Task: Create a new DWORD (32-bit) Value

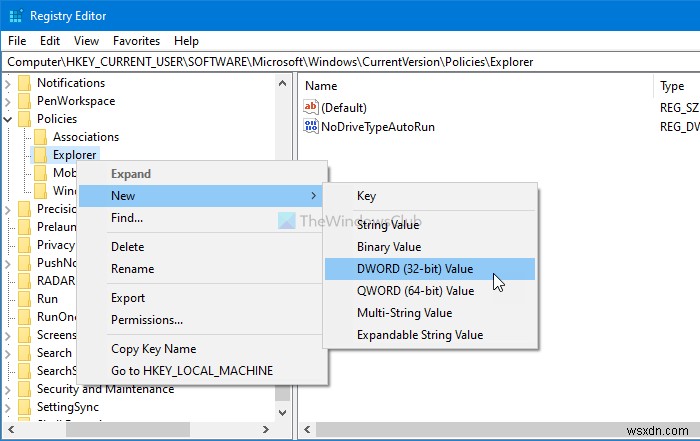Action: pos(430,269)
